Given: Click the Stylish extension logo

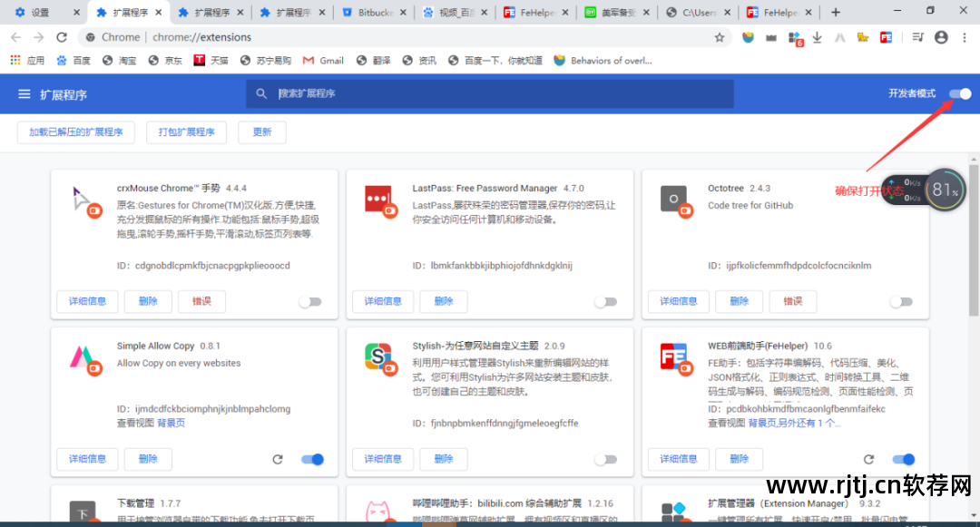Looking at the screenshot, I should click(380, 359).
